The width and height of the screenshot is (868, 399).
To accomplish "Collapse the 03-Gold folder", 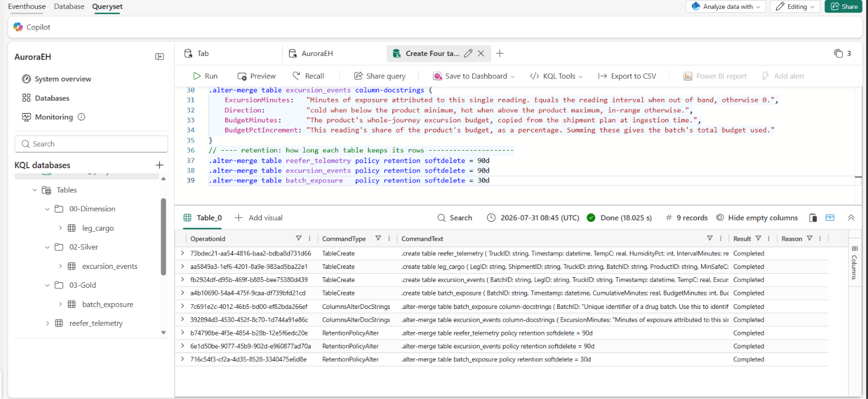I will coord(48,285).
